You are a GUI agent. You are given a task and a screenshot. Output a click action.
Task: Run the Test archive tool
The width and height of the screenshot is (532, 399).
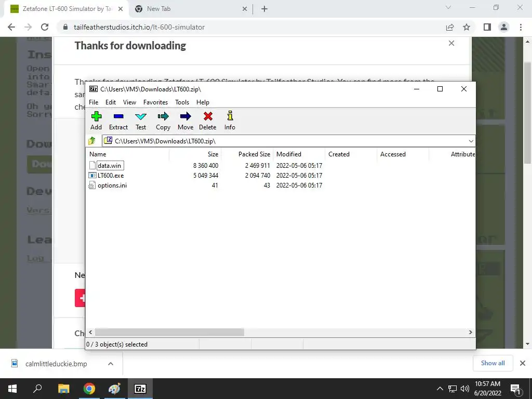pos(141,116)
